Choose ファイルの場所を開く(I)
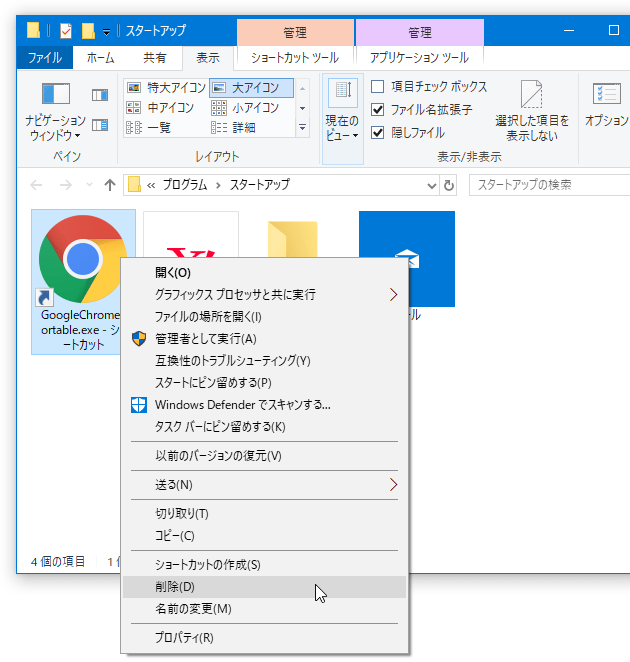630x662 pixels. pyautogui.click(x=265, y=317)
